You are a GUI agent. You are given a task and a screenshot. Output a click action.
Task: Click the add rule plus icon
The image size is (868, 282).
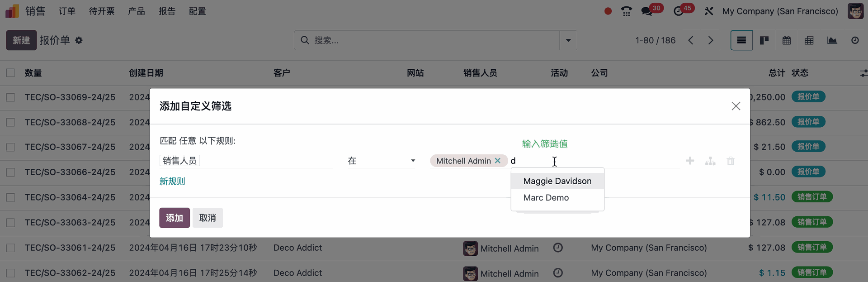point(690,161)
